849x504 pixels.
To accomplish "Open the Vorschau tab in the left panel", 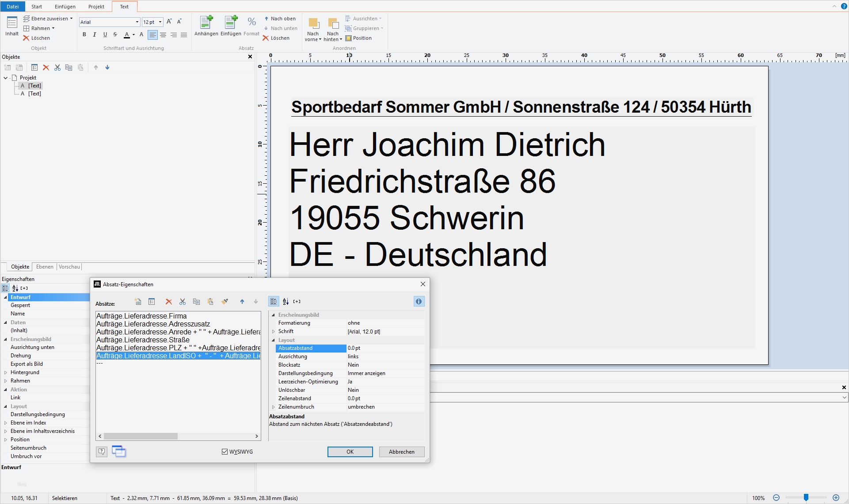I will click(x=69, y=267).
